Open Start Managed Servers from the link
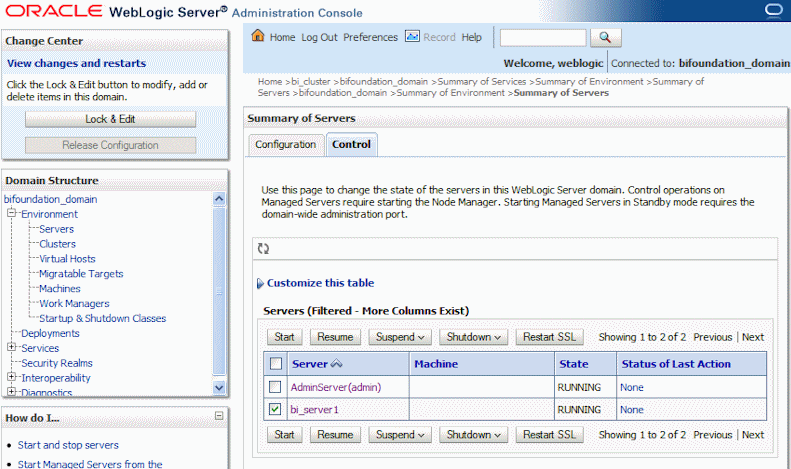The width and height of the screenshot is (791, 469). [90, 464]
